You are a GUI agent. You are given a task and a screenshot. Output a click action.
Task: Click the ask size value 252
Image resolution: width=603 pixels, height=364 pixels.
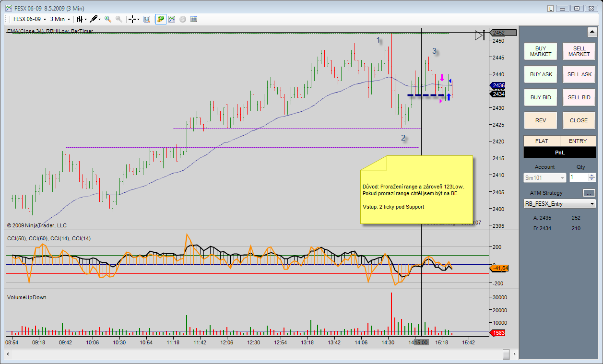click(576, 218)
